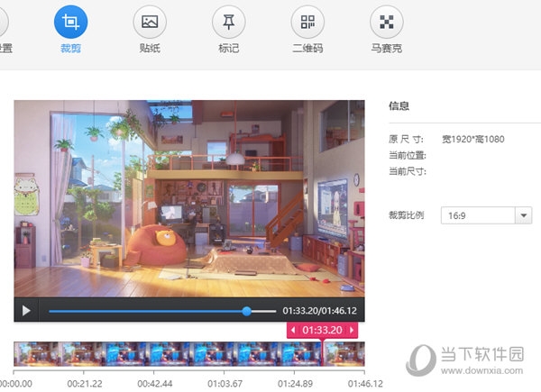
Task: Click the 00:42.44 timeline tick label
Action: (154, 383)
